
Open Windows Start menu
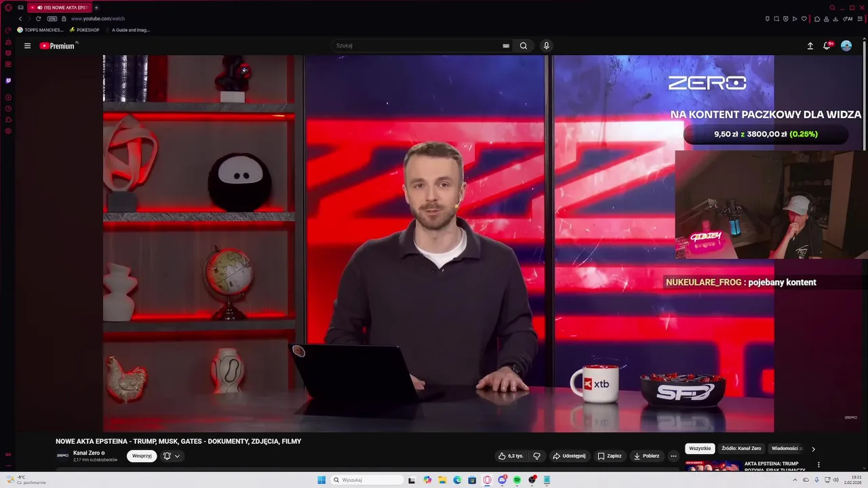point(321,480)
